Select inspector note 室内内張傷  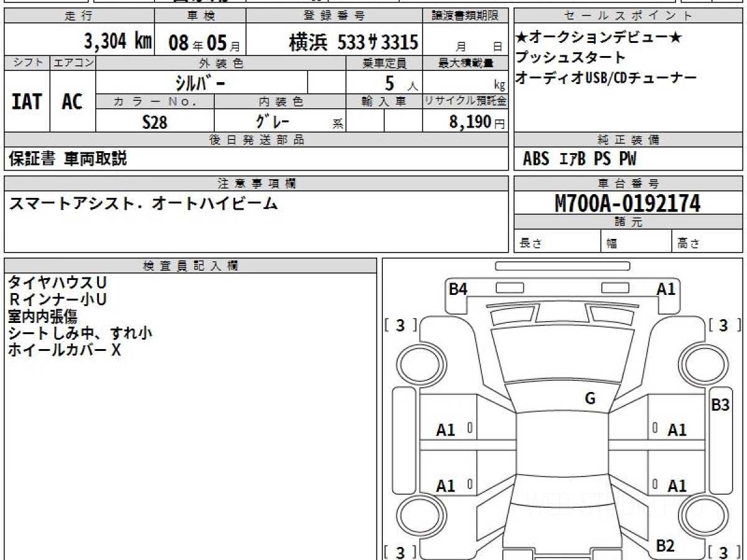tap(42, 317)
